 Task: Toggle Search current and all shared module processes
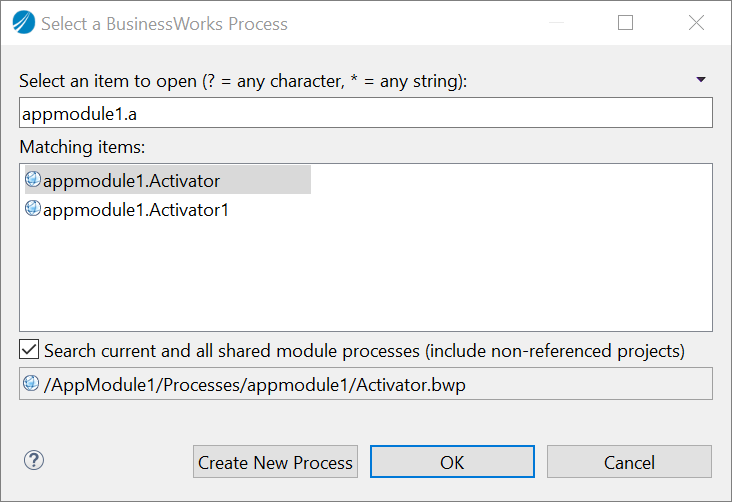tap(30, 350)
